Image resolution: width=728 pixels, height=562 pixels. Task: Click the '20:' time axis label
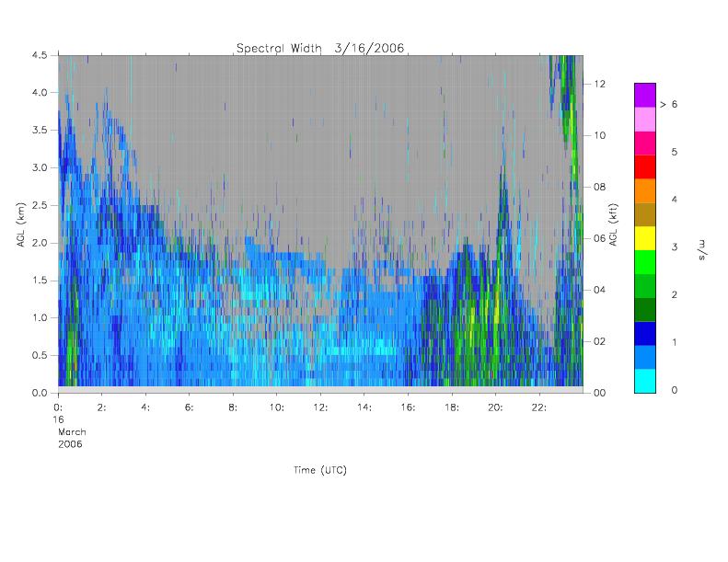[495, 407]
